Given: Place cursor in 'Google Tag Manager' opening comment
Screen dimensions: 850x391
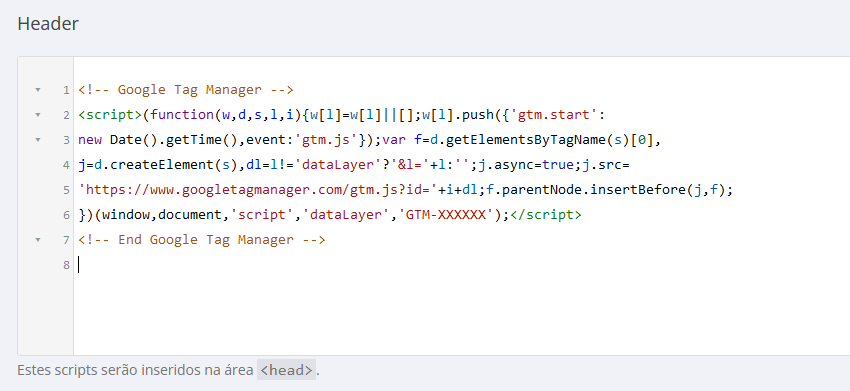Looking at the screenshot, I should pyautogui.click(x=185, y=90).
